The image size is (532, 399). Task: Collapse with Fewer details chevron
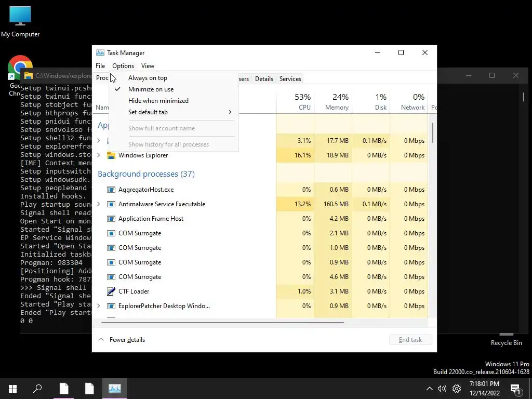101,340
